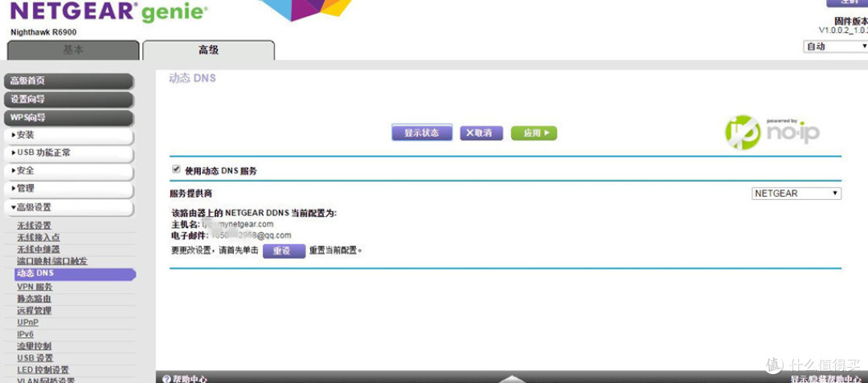This screenshot has width=868, height=383.
Task: Select the 动态 DNS menu entry
Action: pos(76,274)
